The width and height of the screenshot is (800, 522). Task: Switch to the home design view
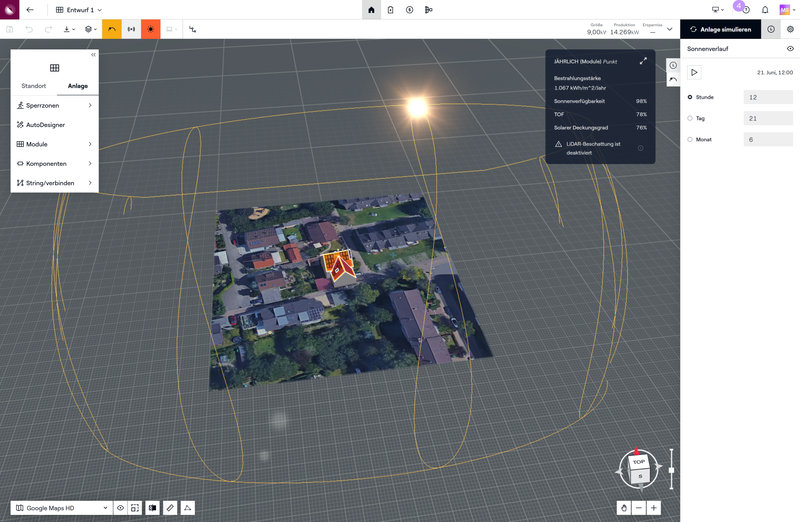[x=371, y=10]
